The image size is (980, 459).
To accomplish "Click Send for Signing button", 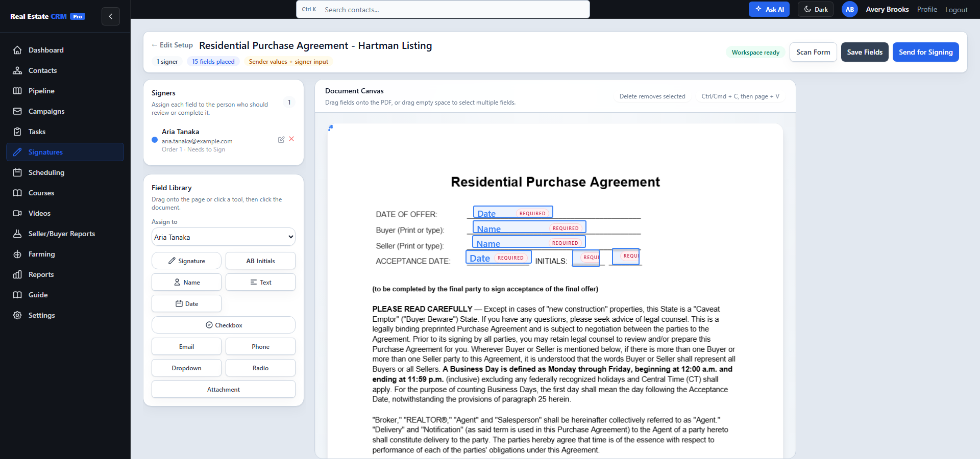I will pyautogui.click(x=925, y=52).
